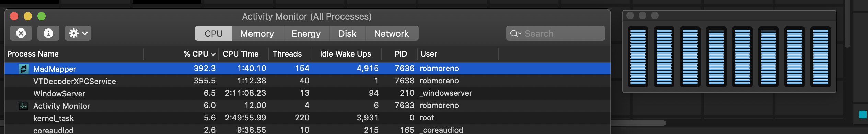This screenshot has width=868, height=134.
Task: Switch to the Network tab
Action: [392, 33]
